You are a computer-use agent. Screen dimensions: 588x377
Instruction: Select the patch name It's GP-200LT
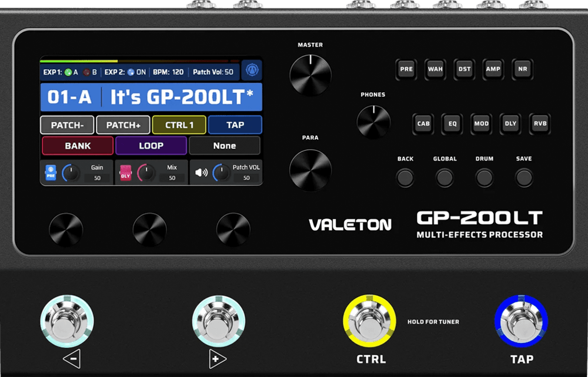182,97
